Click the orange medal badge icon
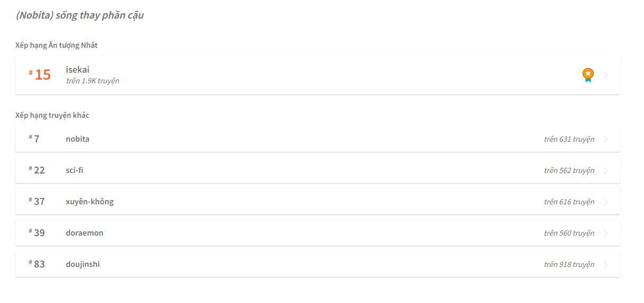Viewport: 644px width, 303px height. pos(588,75)
